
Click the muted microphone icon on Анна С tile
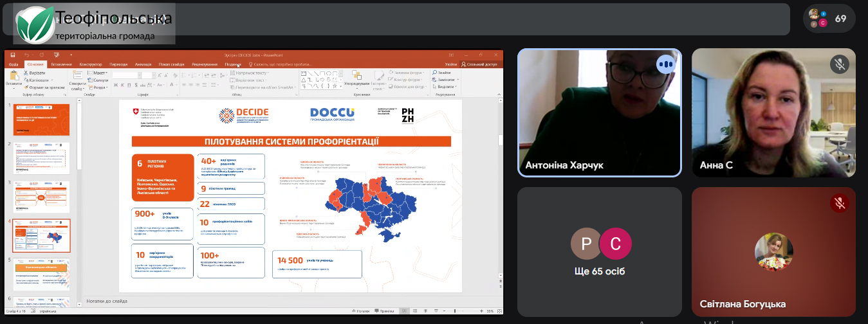click(x=839, y=64)
